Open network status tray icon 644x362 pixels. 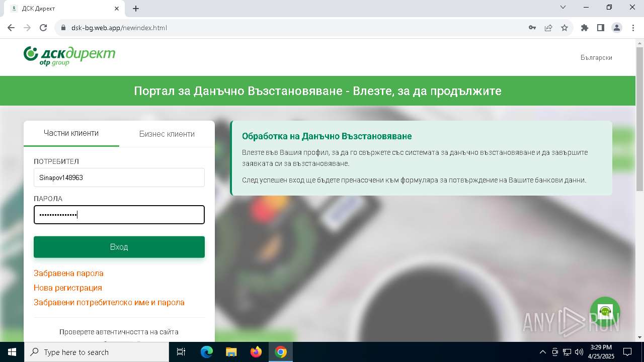point(567,352)
